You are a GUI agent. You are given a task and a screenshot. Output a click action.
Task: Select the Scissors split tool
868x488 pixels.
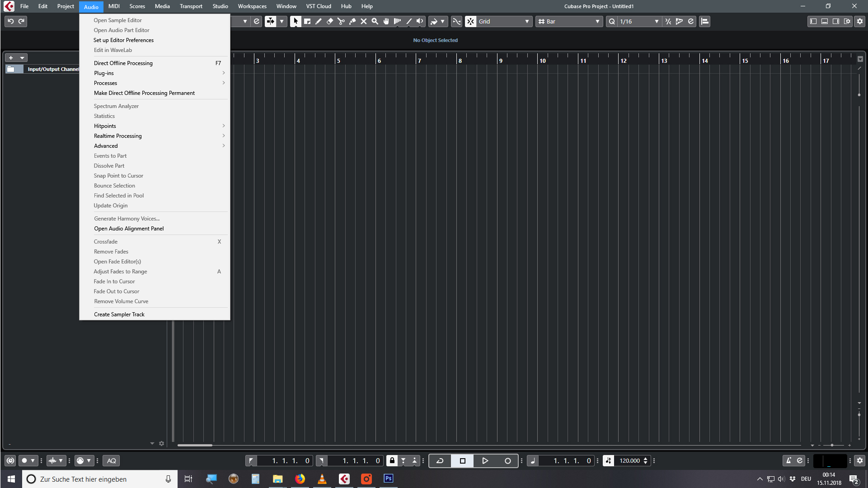pos(341,21)
